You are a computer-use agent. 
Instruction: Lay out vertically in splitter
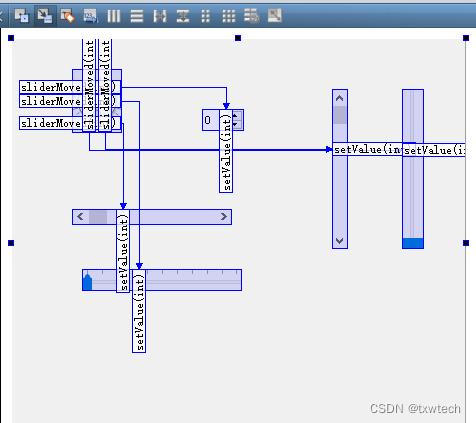[x=183, y=16]
